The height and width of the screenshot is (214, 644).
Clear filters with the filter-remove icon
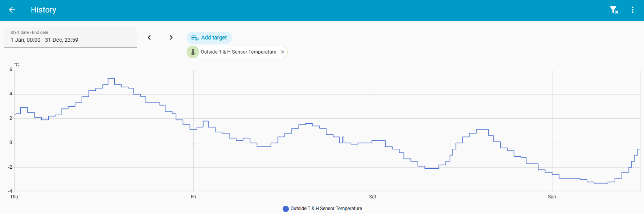(x=614, y=10)
